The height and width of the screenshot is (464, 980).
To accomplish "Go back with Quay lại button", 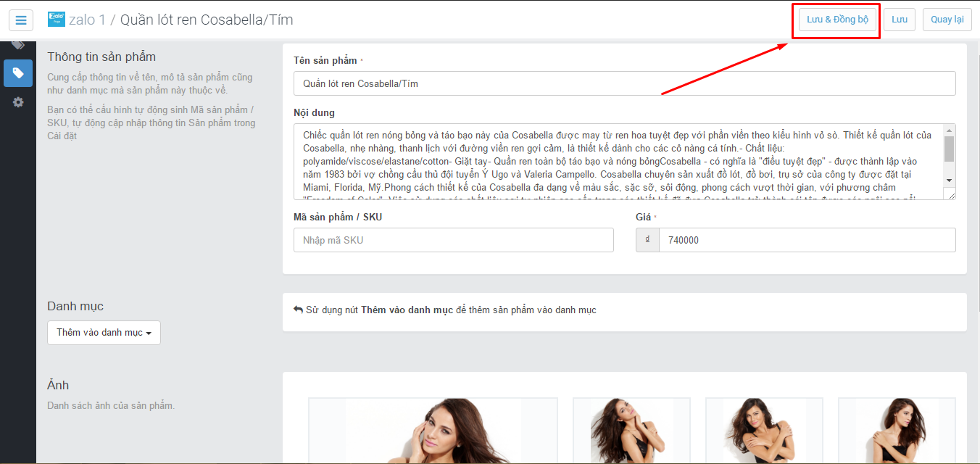I will pyautogui.click(x=947, y=20).
